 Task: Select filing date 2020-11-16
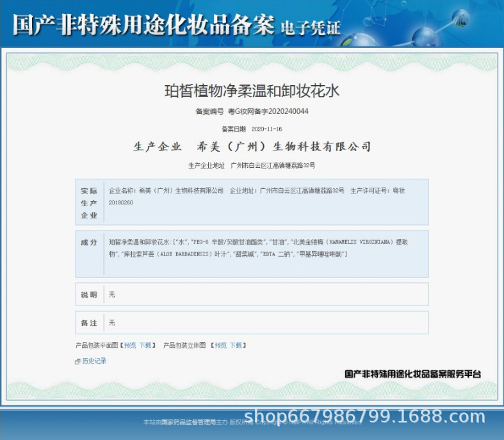(x=267, y=129)
